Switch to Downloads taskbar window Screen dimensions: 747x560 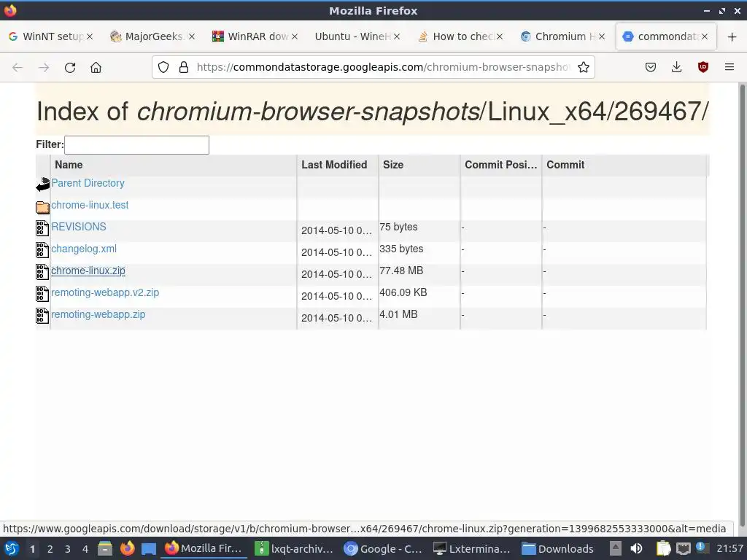point(558,548)
